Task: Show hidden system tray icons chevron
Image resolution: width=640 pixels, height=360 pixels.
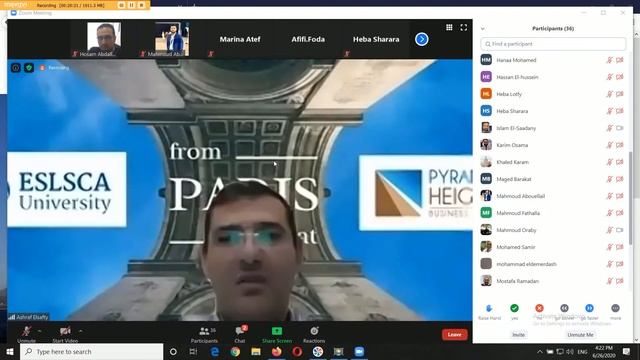Action: 540,351
